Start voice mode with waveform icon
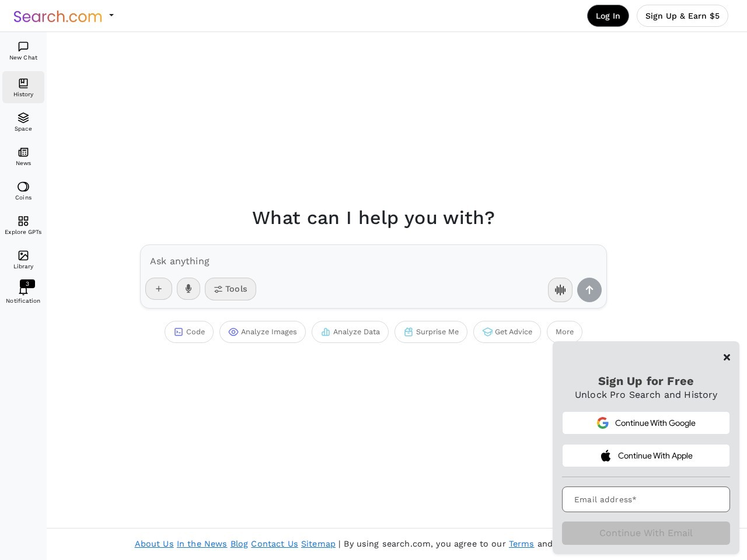 (x=560, y=290)
